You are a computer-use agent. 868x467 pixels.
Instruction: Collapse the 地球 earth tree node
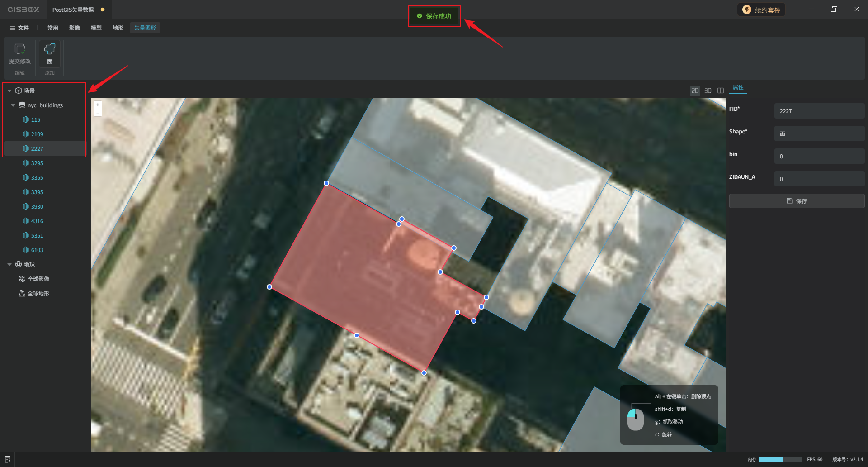(9, 265)
